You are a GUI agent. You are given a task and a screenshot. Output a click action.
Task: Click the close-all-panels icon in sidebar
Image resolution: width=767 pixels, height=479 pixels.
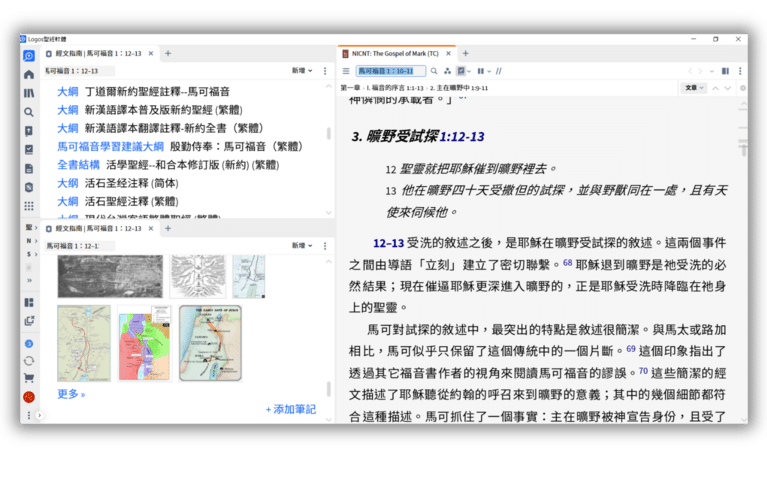point(29,321)
